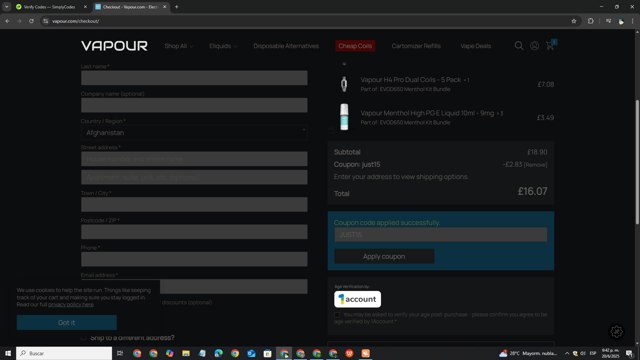Image resolution: width=640 pixels, height=360 pixels.
Task: Close the Verify Codes tab
Action: point(85,7)
